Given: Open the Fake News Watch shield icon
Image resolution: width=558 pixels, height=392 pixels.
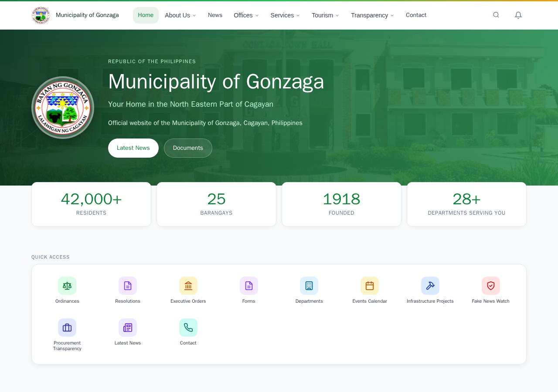Looking at the screenshot, I should tap(491, 286).
